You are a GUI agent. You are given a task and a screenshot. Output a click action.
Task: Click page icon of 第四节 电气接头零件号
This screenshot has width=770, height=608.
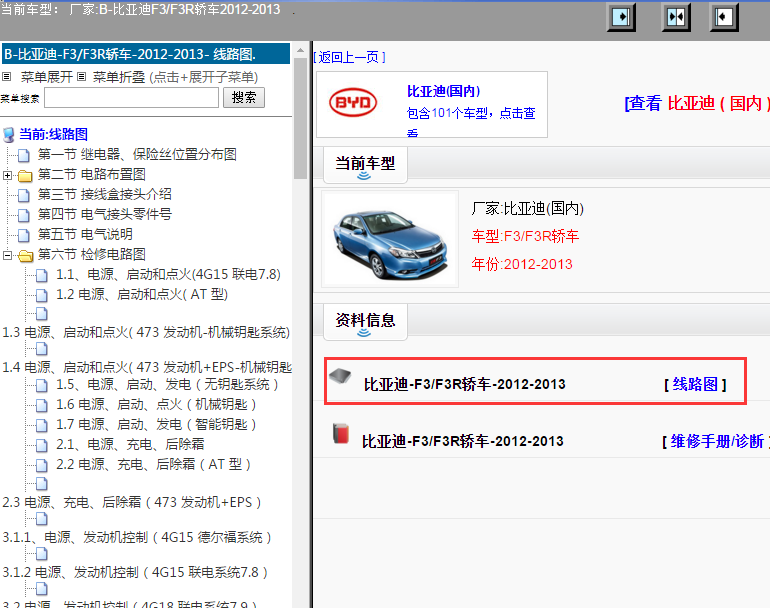tap(23, 215)
